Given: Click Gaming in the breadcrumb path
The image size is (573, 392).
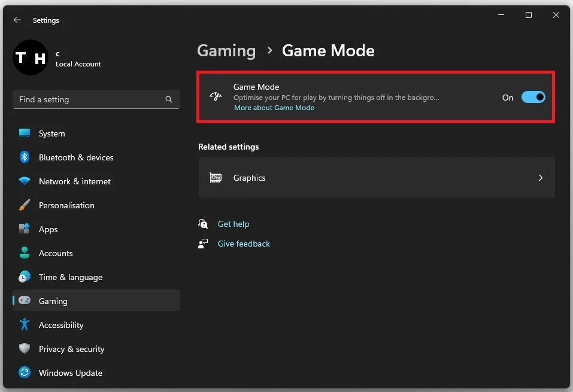Looking at the screenshot, I should (x=226, y=51).
